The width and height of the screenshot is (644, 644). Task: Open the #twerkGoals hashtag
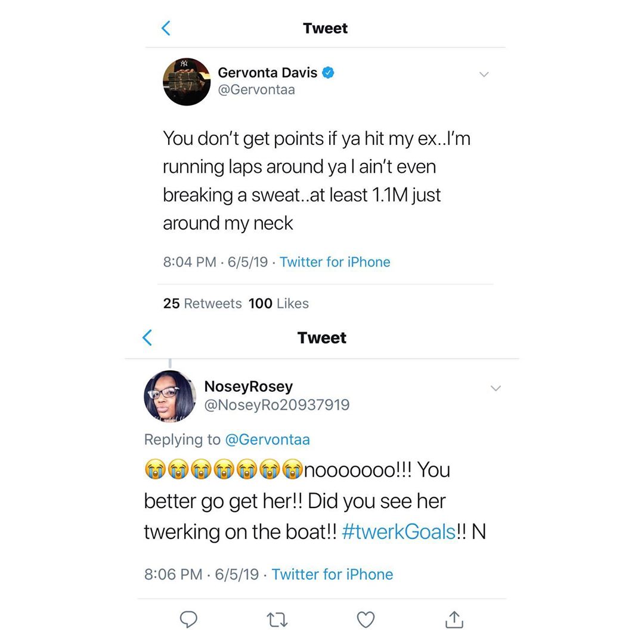click(398, 532)
